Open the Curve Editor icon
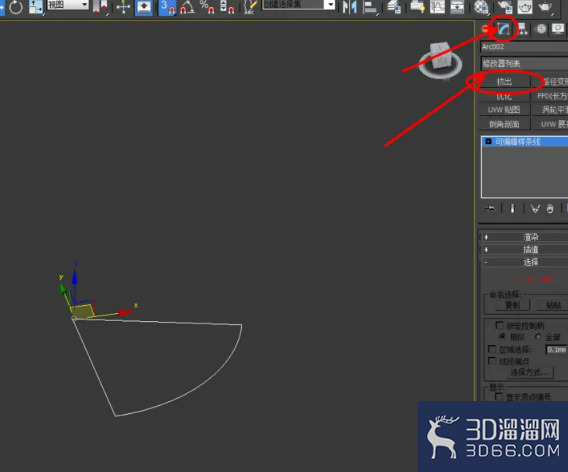Viewport: 568px width, 472px height. click(x=437, y=7)
